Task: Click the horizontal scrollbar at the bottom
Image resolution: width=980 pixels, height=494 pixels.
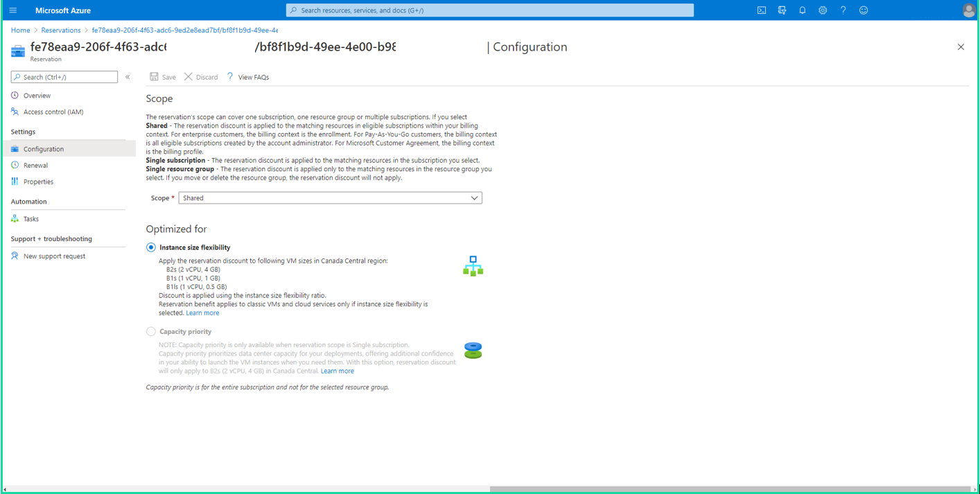Action: tap(730, 489)
